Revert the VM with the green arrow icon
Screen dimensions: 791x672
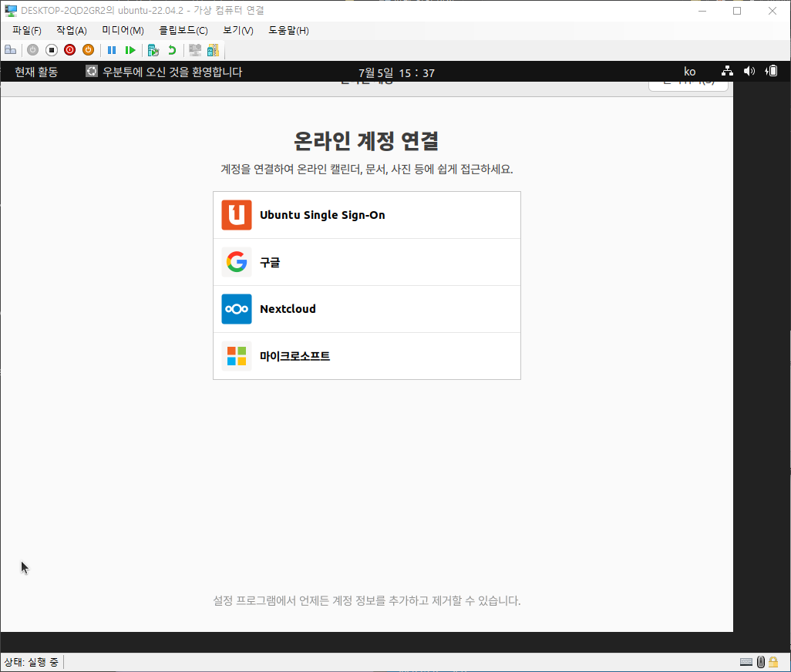[x=172, y=50]
